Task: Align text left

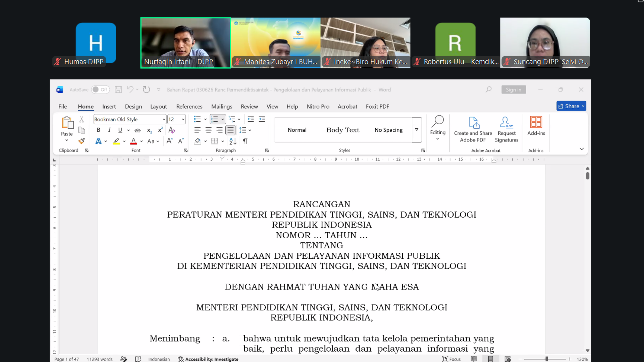Action: [197, 130]
